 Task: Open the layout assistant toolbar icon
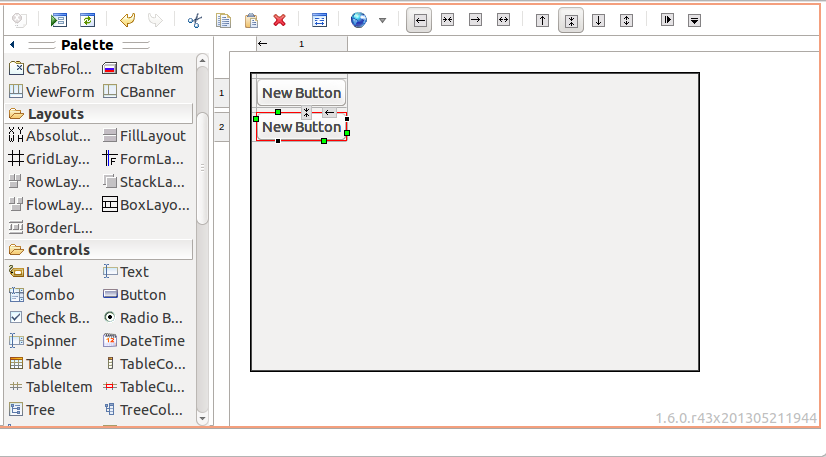pos(319,21)
